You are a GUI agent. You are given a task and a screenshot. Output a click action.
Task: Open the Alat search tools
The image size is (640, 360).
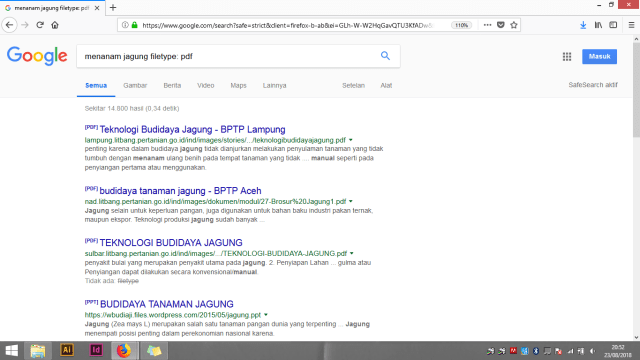[x=386, y=85]
